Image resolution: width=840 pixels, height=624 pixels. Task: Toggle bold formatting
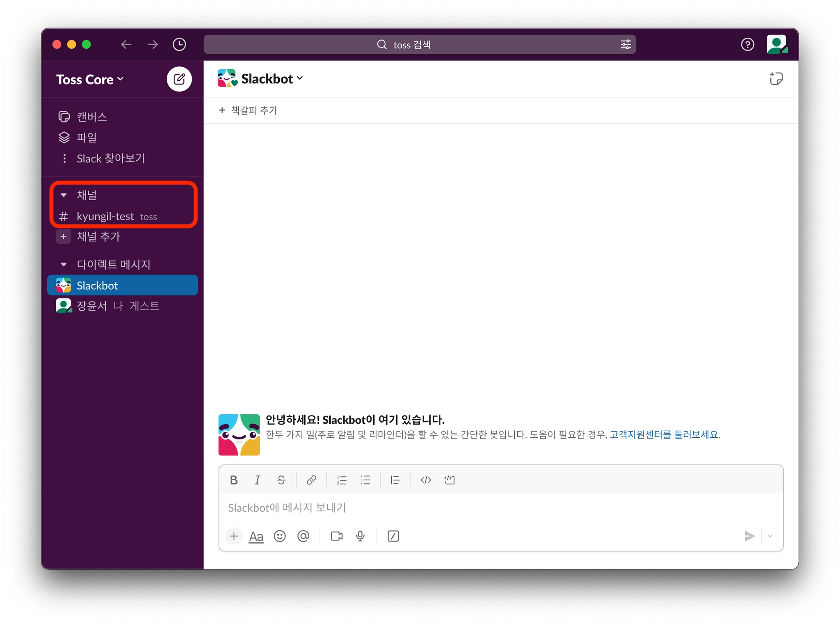(x=234, y=480)
